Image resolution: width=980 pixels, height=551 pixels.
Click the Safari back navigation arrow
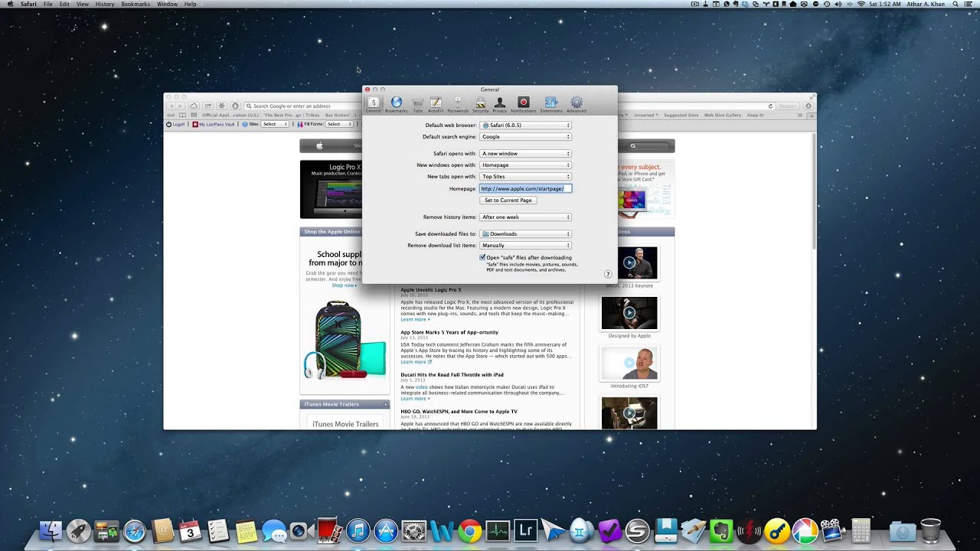[171, 106]
